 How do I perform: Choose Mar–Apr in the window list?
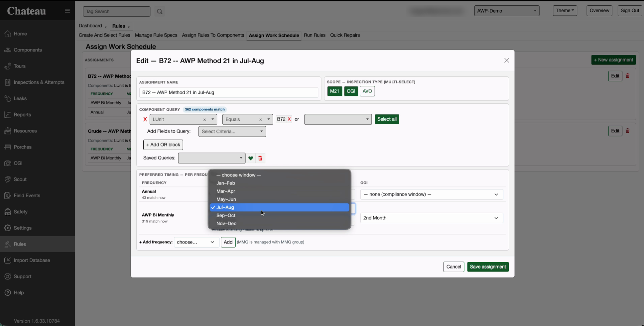pyautogui.click(x=279, y=191)
